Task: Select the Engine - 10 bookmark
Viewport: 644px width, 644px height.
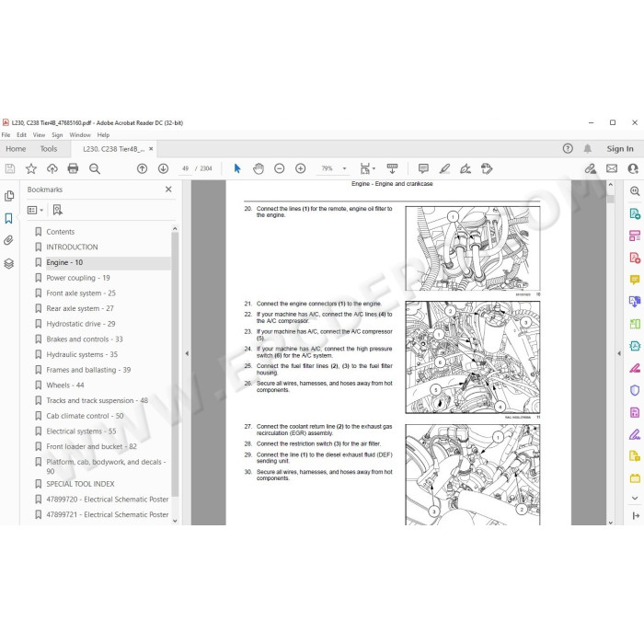Action: [64, 262]
